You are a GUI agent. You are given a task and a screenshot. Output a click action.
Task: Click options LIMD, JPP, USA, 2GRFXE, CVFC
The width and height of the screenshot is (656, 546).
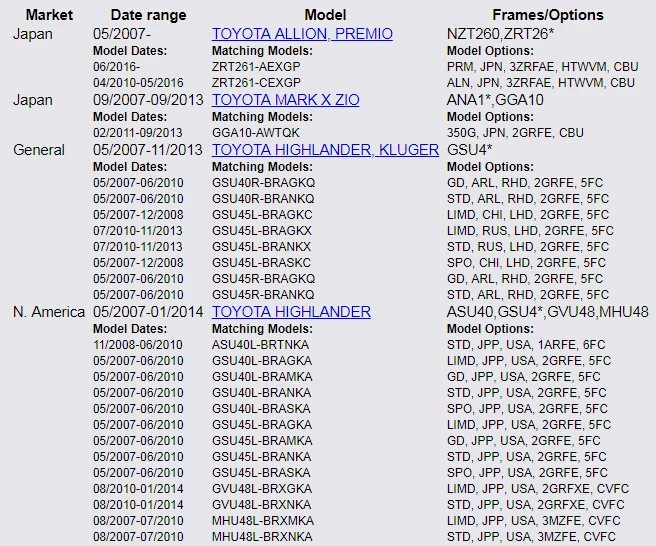coord(538,489)
